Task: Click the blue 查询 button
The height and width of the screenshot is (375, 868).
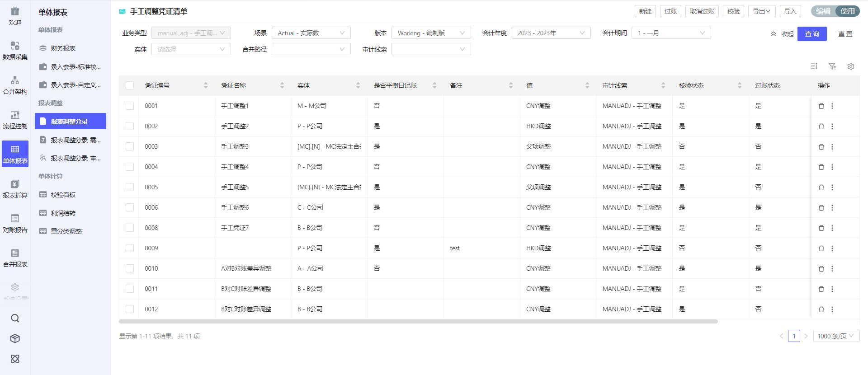Action: pos(811,34)
